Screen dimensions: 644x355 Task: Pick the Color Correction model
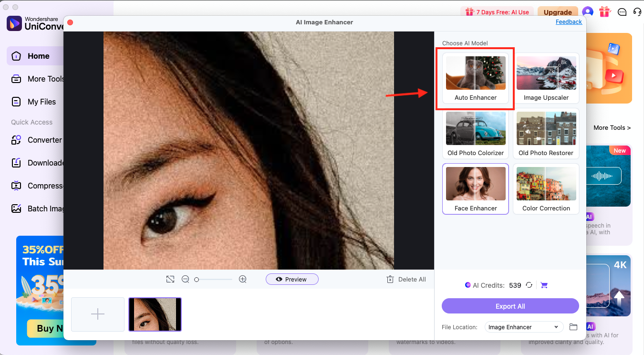[546, 189]
